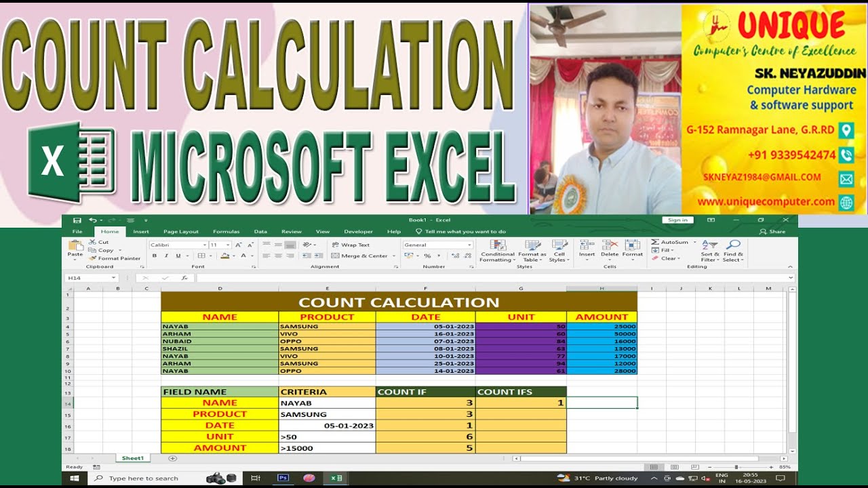Switch to the Data tab
868x488 pixels.
[x=260, y=232]
